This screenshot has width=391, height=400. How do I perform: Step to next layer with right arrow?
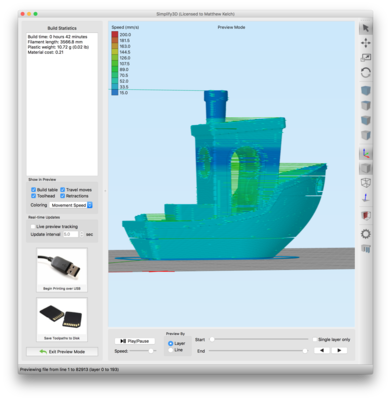click(x=339, y=350)
